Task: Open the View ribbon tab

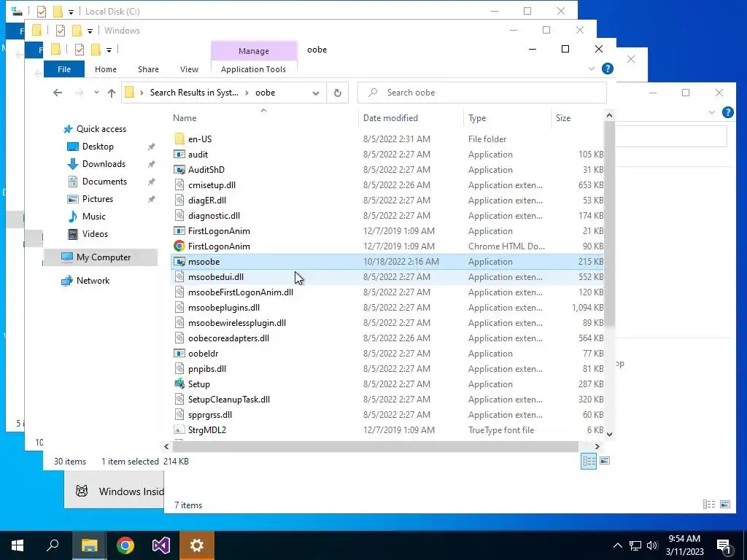Action: pyautogui.click(x=189, y=69)
